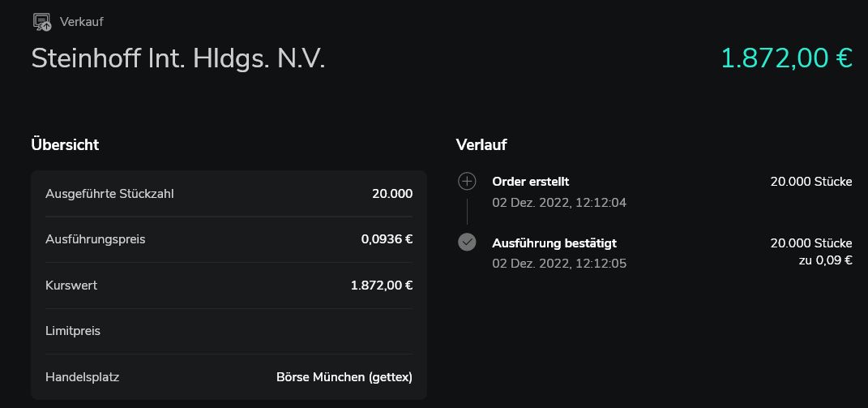Click the Ausgeführte Stückzahl row label

pyautogui.click(x=109, y=194)
